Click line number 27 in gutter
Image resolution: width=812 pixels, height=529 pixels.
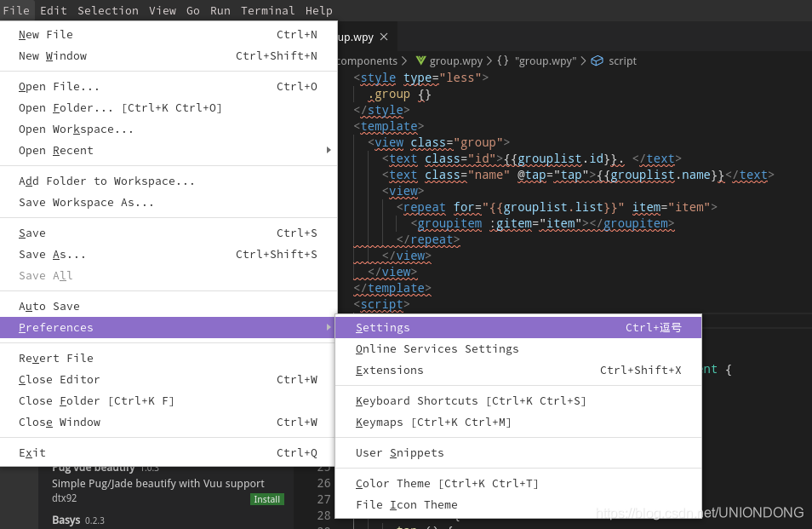click(x=323, y=499)
